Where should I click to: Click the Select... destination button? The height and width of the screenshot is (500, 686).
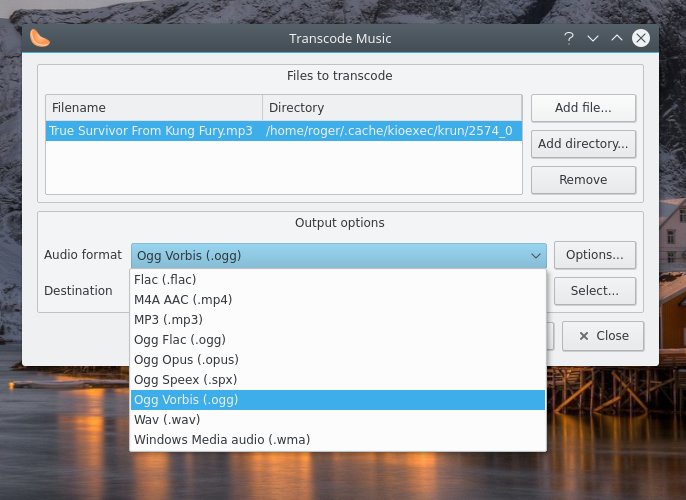tap(595, 290)
